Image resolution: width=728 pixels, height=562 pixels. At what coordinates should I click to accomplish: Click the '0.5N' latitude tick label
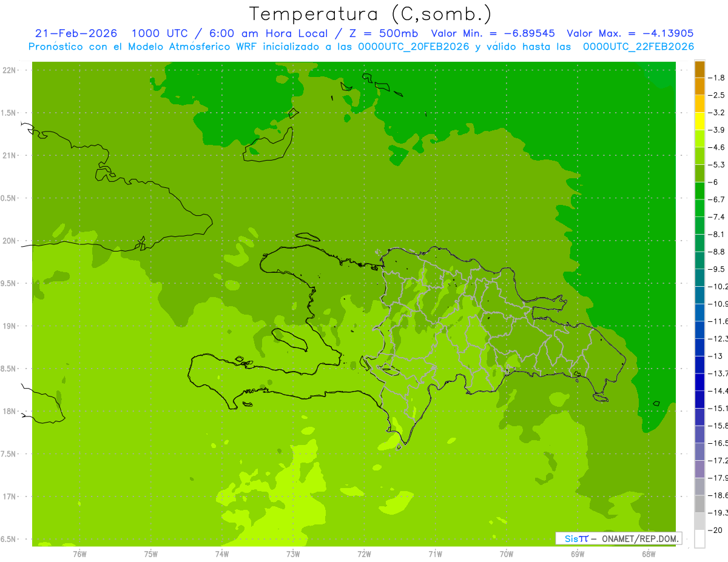(x=8, y=198)
